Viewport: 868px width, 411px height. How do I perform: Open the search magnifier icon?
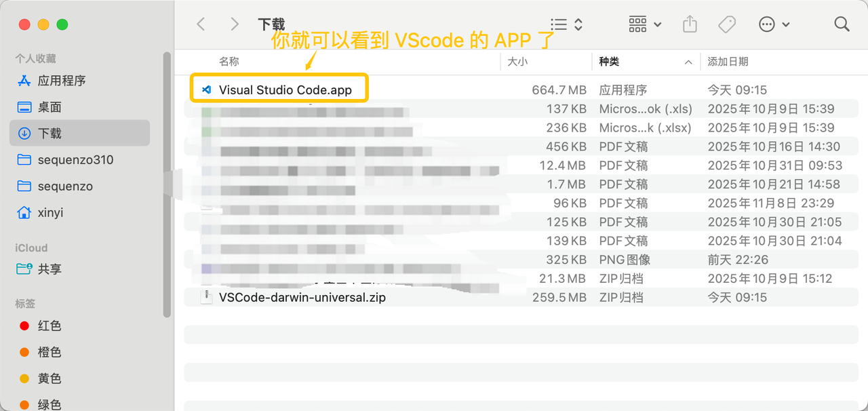(842, 24)
